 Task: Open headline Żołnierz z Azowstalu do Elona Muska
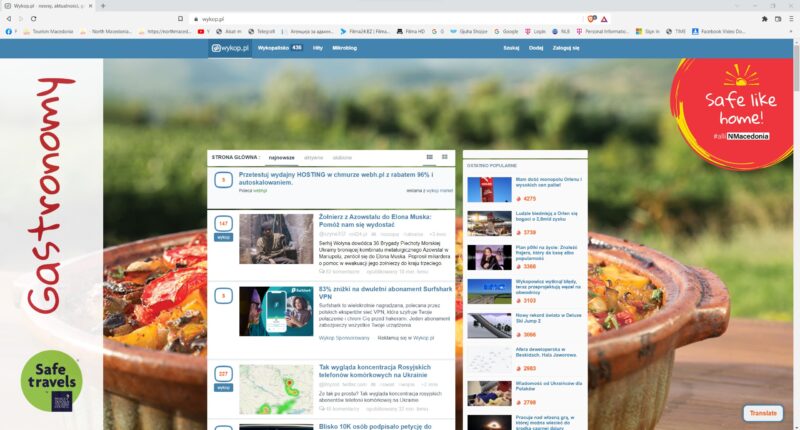(x=375, y=220)
